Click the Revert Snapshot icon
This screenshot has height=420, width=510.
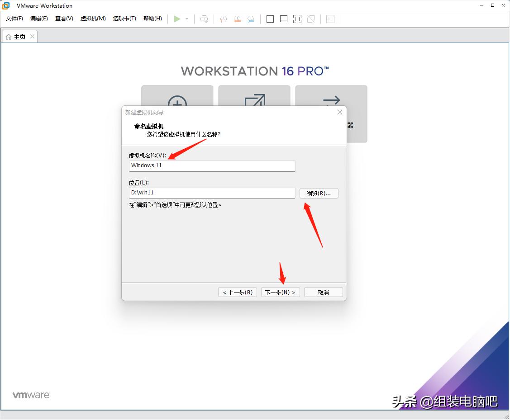(x=237, y=19)
